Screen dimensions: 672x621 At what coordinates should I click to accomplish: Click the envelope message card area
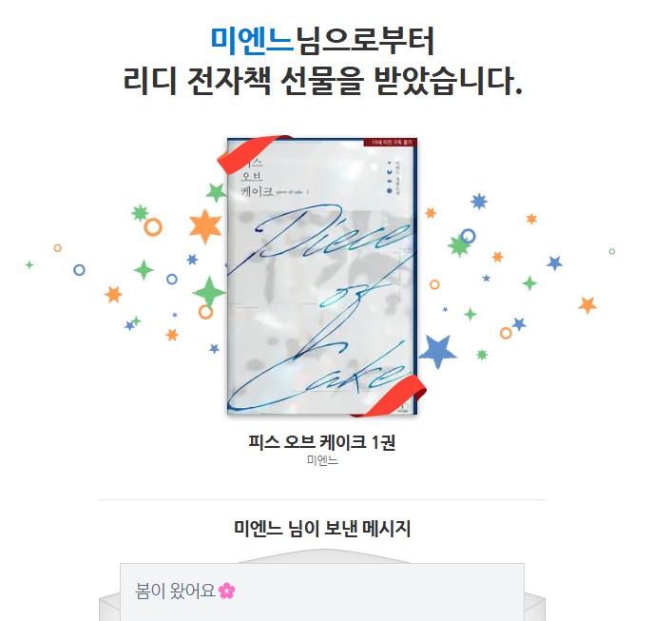click(x=322, y=592)
